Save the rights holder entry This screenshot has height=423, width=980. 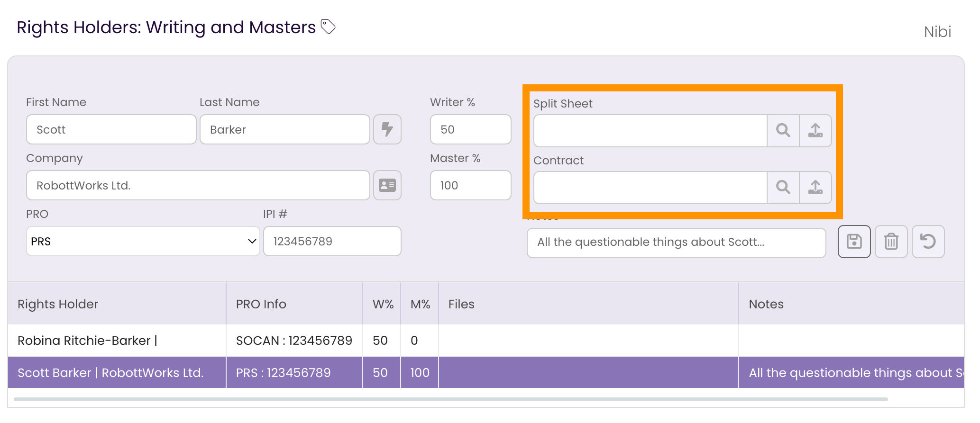coord(854,242)
